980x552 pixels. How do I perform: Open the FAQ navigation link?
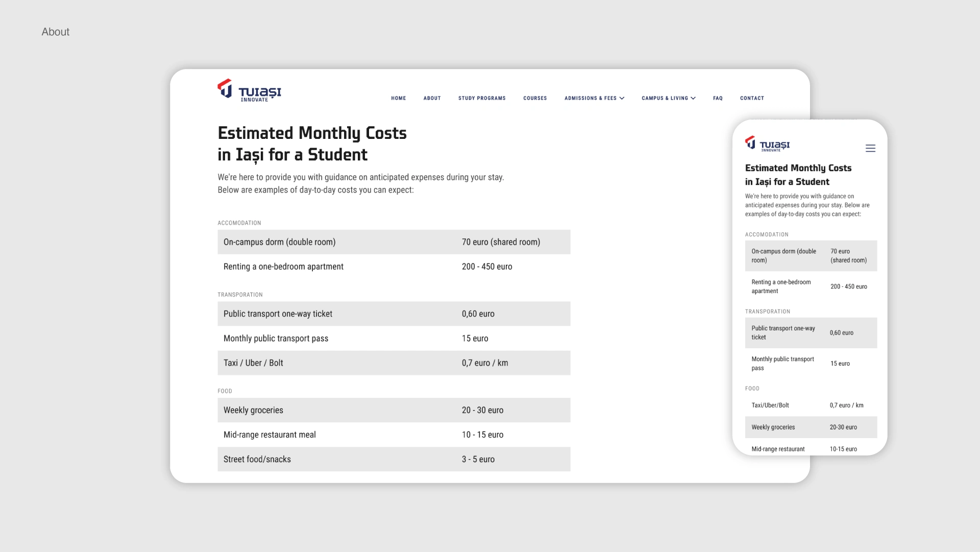point(718,99)
